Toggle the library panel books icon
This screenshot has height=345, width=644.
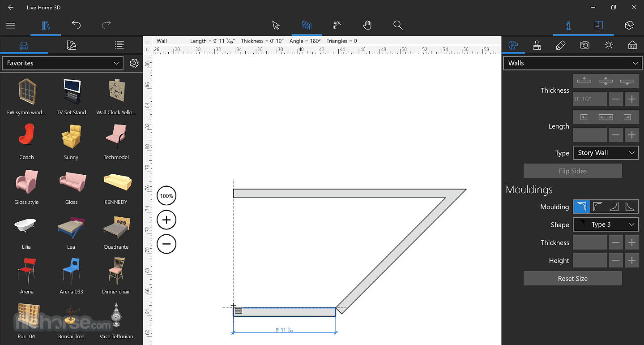point(46,26)
